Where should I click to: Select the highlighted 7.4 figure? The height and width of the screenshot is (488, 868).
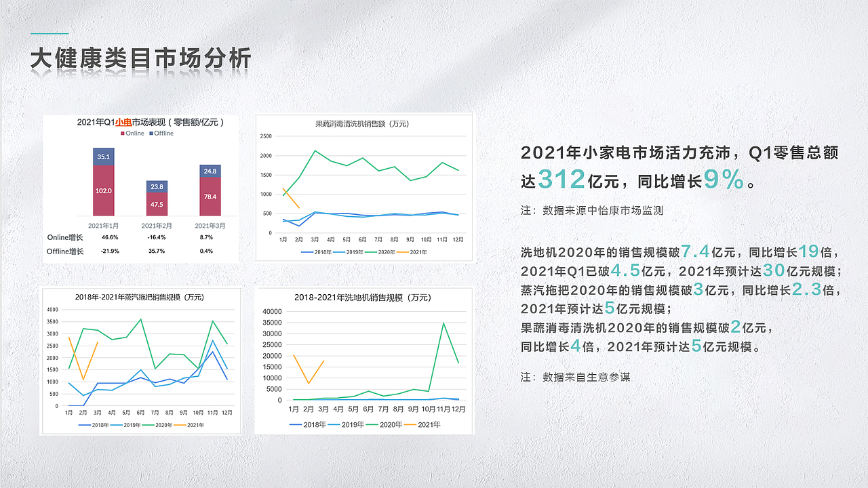(x=695, y=252)
